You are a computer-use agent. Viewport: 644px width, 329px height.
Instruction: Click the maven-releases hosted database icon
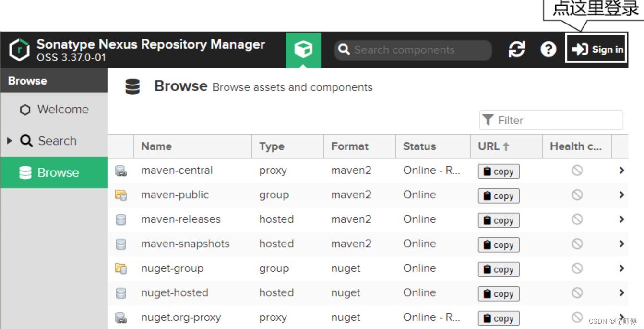click(x=121, y=220)
